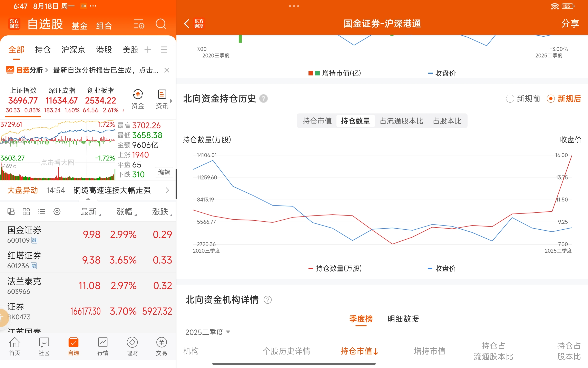Select the 上证指数 index card

(23, 100)
